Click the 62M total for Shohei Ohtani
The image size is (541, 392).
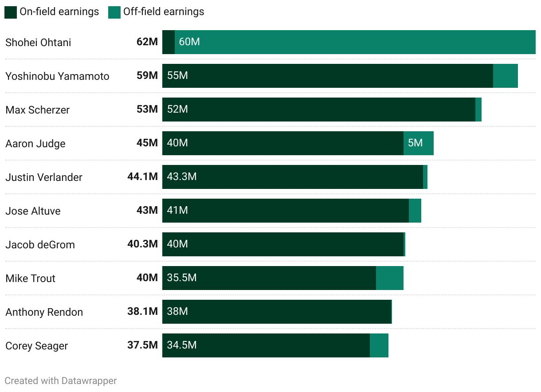coord(147,42)
